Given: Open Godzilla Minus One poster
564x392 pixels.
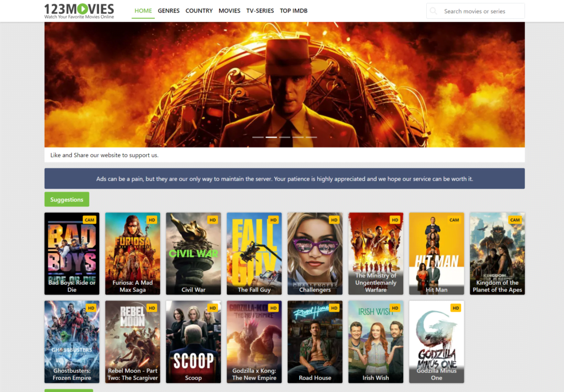Looking at the screenshot, I should click(436, 339).
